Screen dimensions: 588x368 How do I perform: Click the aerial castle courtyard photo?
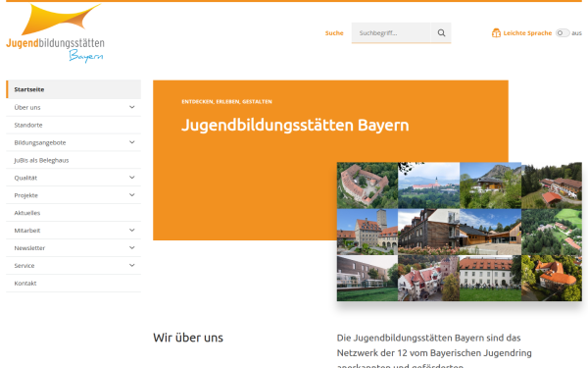coord(367,185)
